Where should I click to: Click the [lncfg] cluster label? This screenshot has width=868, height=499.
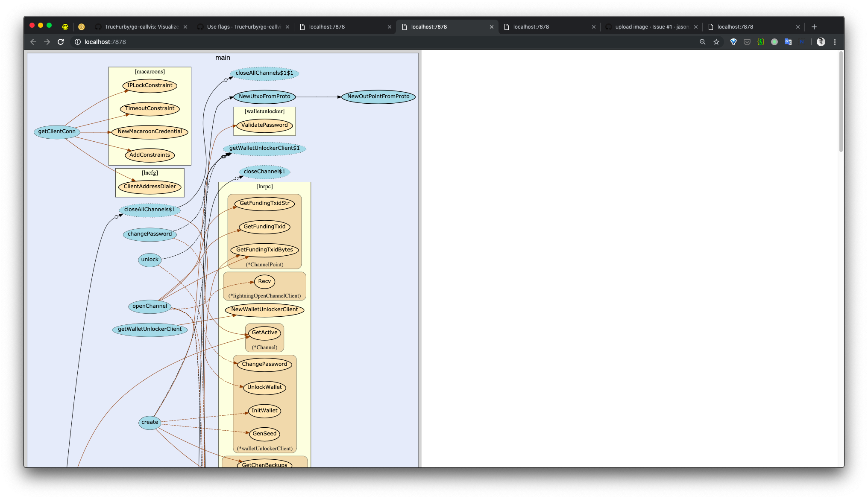150,173
